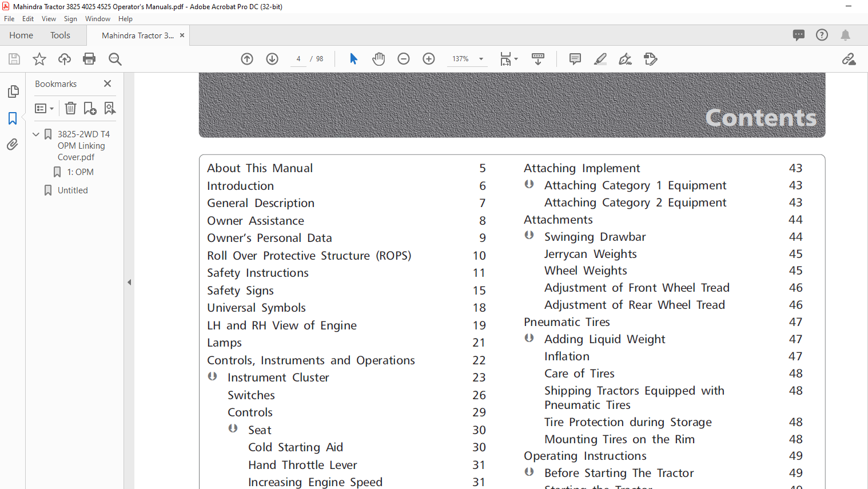Open the help question mark icon

click(x=822, y=35)
